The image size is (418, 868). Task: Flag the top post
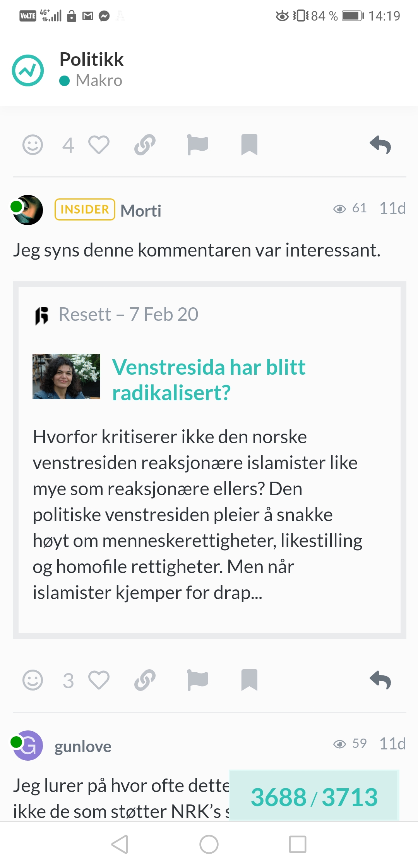(x=197, y=145)
